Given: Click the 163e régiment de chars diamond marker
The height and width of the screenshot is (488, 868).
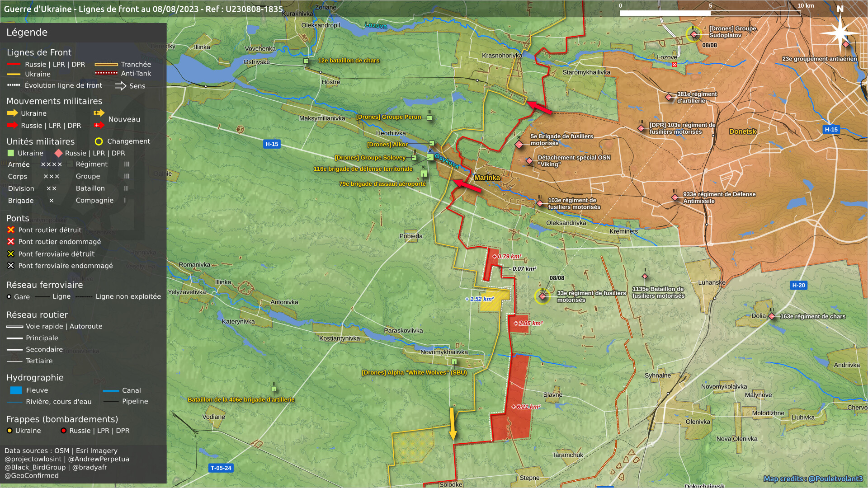Looking at the screenshot, I should 772,316.
